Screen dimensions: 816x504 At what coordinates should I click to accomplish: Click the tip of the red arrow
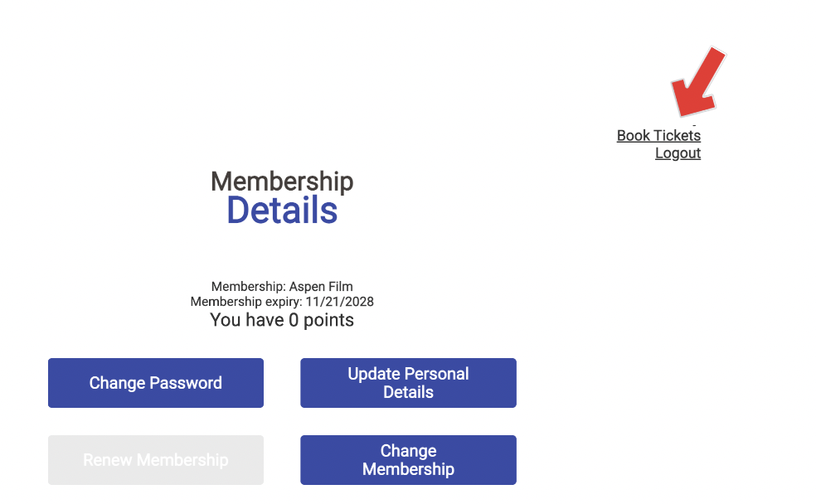click(681, 114)
